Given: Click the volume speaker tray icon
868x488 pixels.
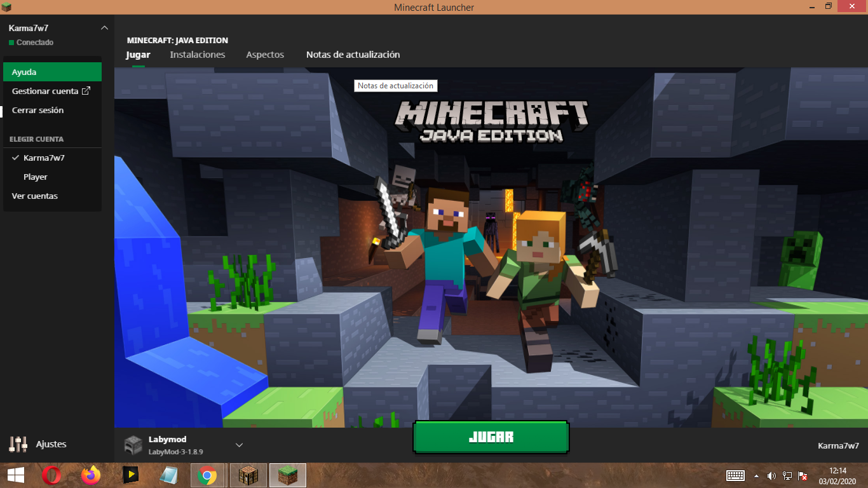Looking at the screenshot, I should pyautogui.click(x=771, y=475).
